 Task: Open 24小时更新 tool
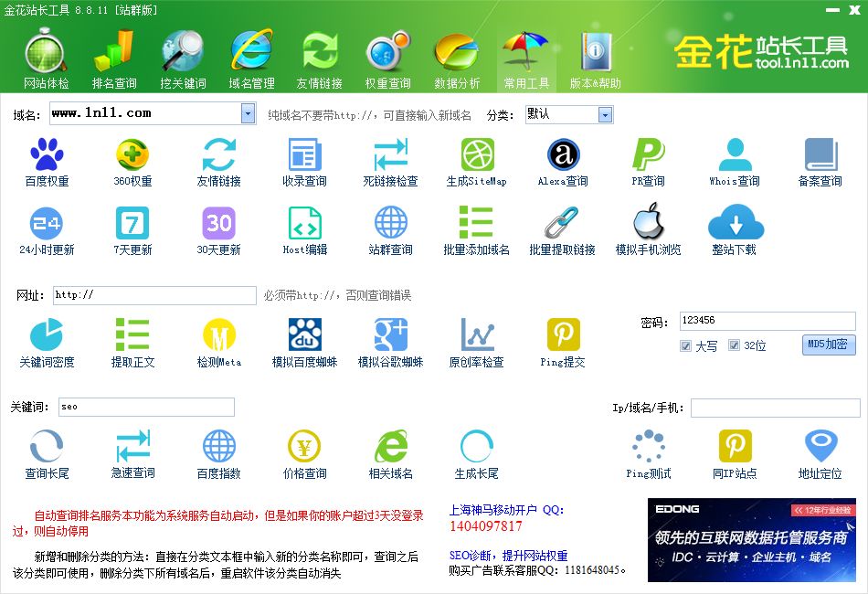(47, 223)
